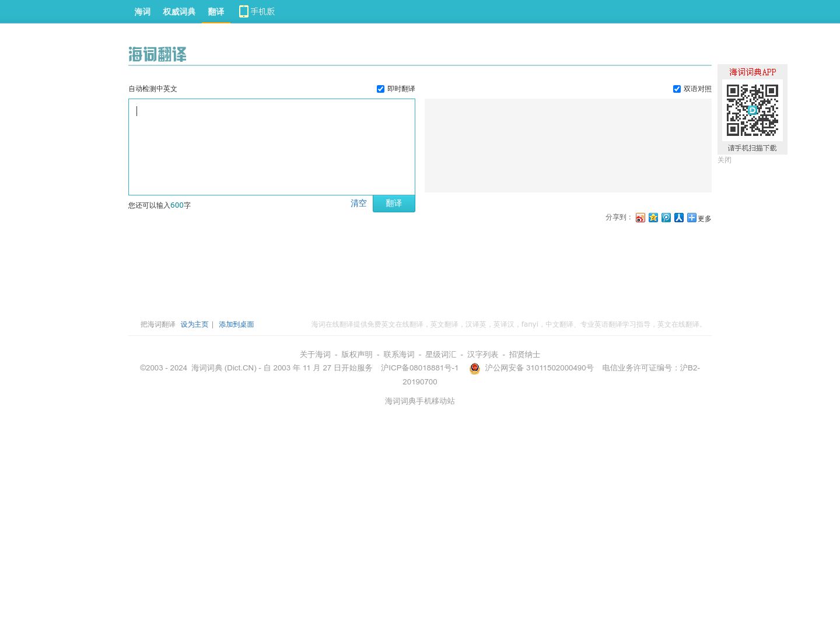
Task: Select the 翻译 tab
Action: coord(216,12)
